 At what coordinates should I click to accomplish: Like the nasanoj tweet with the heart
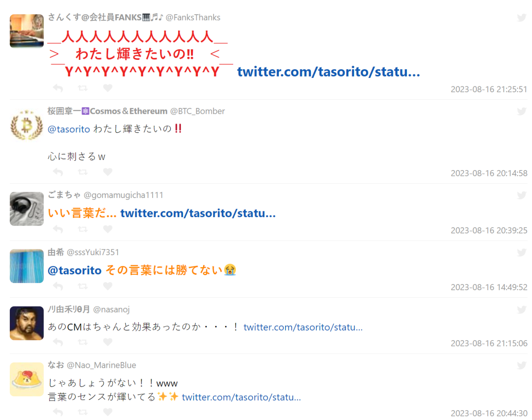coord(108,342)
